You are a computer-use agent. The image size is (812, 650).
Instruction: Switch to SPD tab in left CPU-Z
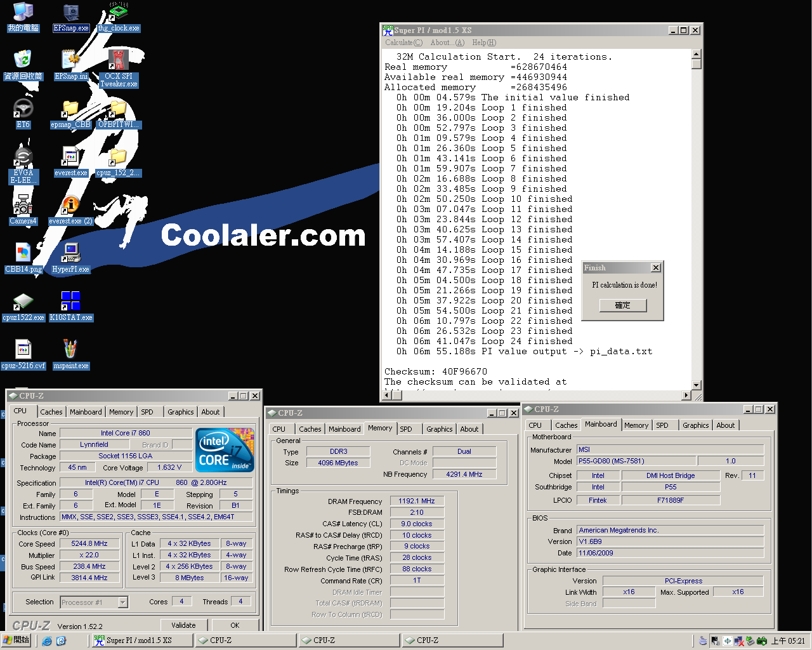click(147, 412)
